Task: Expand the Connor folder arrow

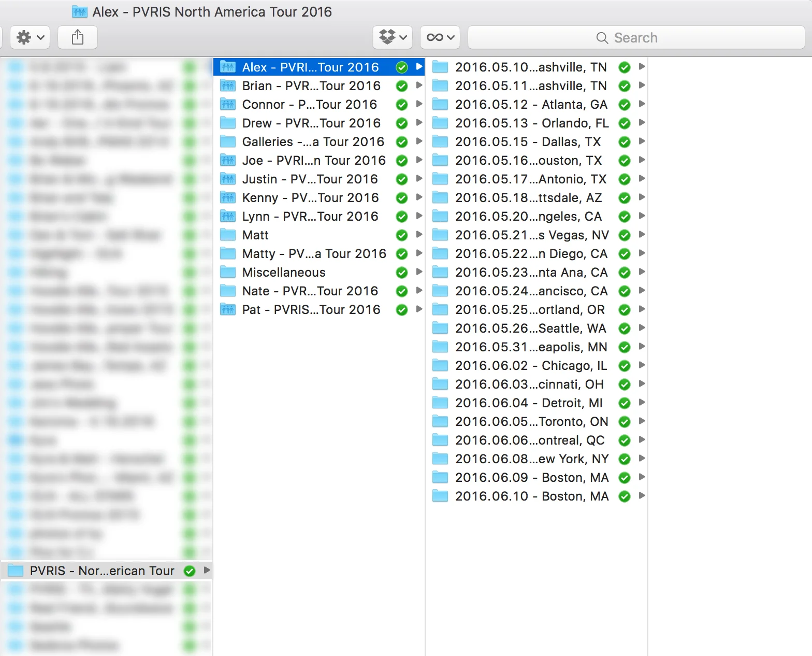Action: click(419, 104)
